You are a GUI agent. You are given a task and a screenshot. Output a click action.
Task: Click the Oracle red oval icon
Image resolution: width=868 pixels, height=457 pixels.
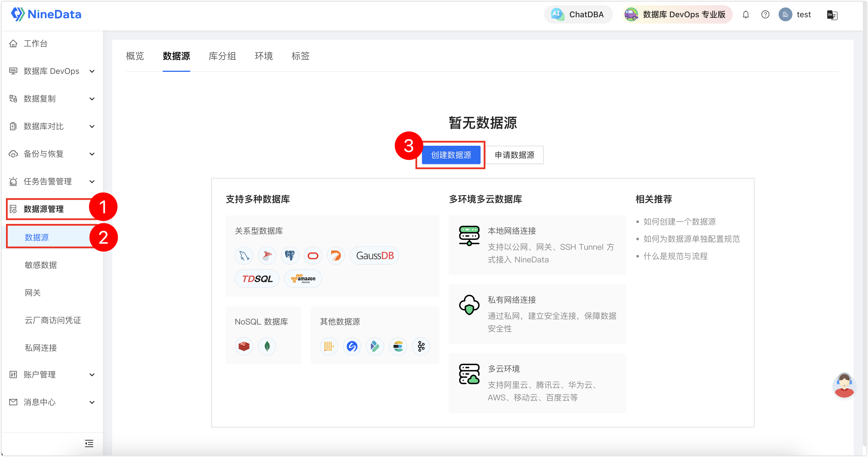point(313,256)
